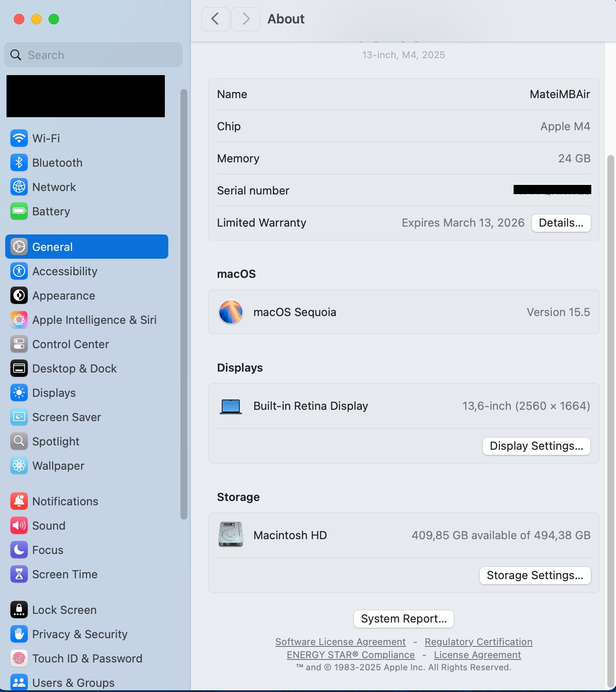The width and height of the screenshot is (616, 692).
Task: Open System Report… button
Action: (x=404, y=619)
